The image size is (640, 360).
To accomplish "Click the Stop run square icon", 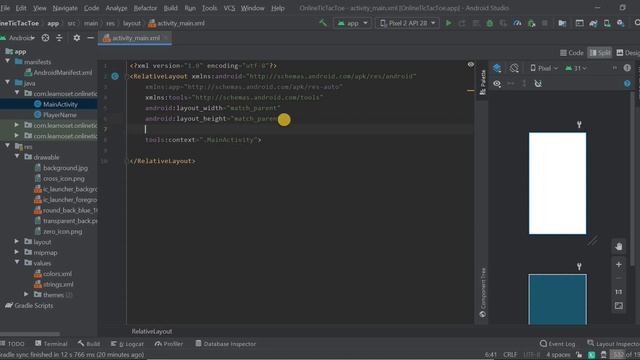I will pyautogui.click(x=544, y=23).
